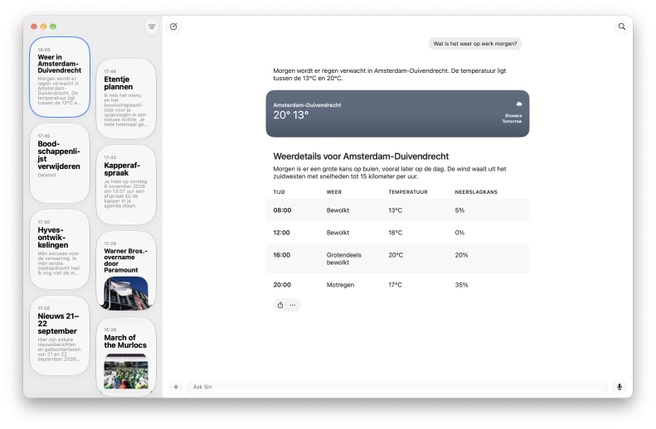This screenshot has height=429, width=656.
Task: Click the 'Deleted' status under Boodschappenlijst
Action: coord(46,175)
